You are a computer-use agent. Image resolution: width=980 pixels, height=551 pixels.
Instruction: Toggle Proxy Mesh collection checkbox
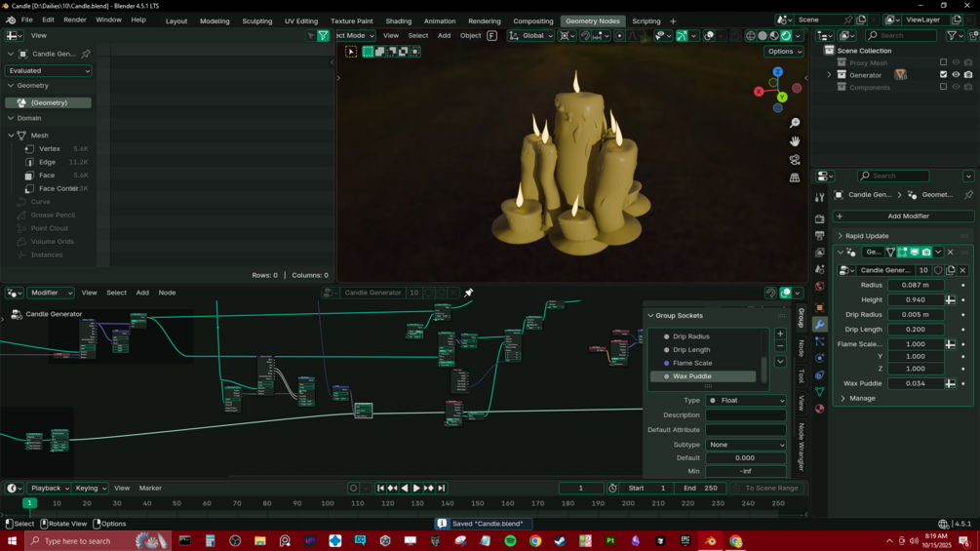click(x=943, y=62)
